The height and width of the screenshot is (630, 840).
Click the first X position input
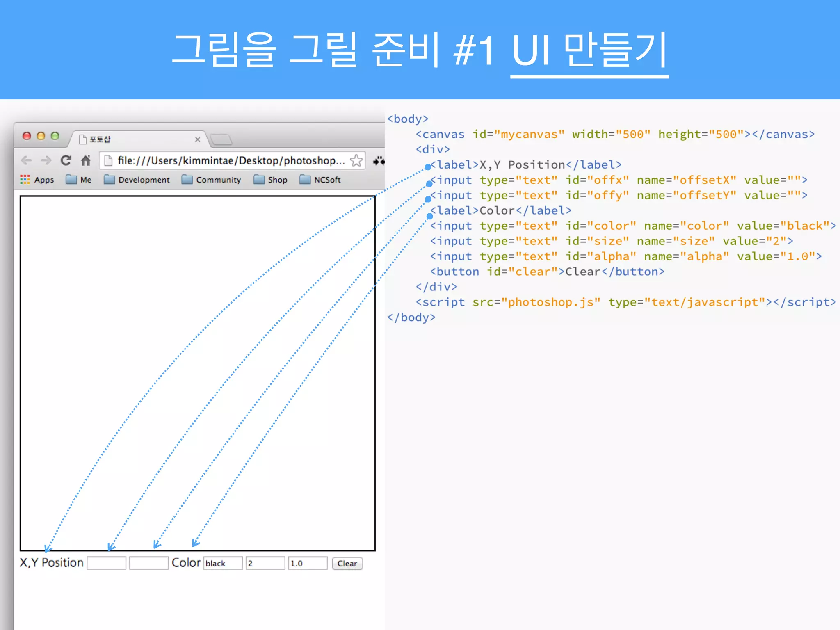107,563
